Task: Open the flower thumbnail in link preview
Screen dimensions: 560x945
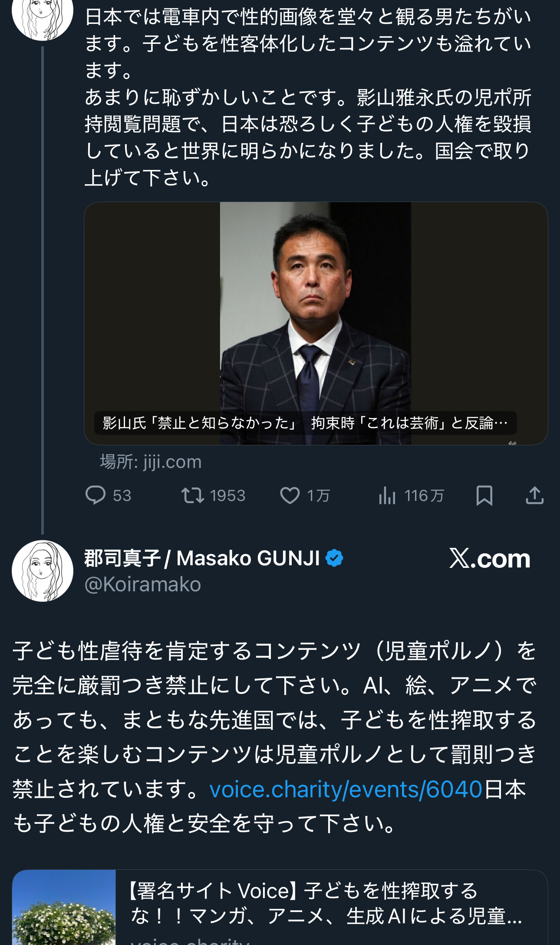Action: [x=64, y=908]
